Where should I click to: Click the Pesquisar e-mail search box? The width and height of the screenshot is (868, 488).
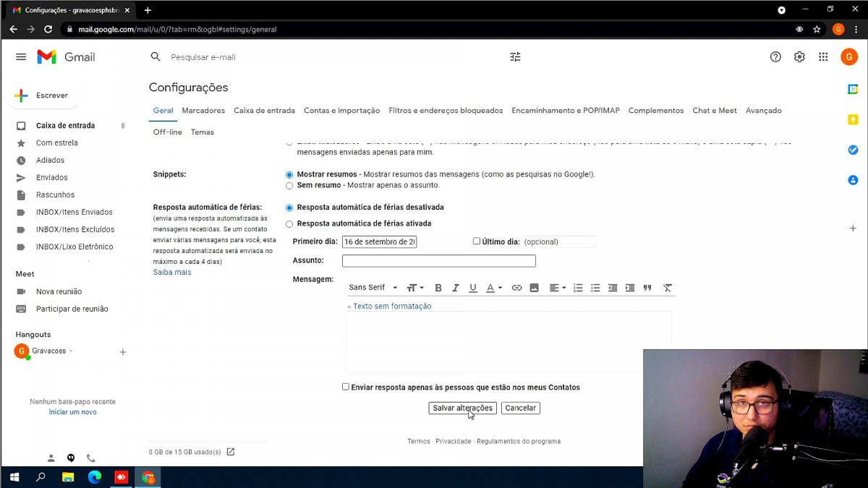333,57
